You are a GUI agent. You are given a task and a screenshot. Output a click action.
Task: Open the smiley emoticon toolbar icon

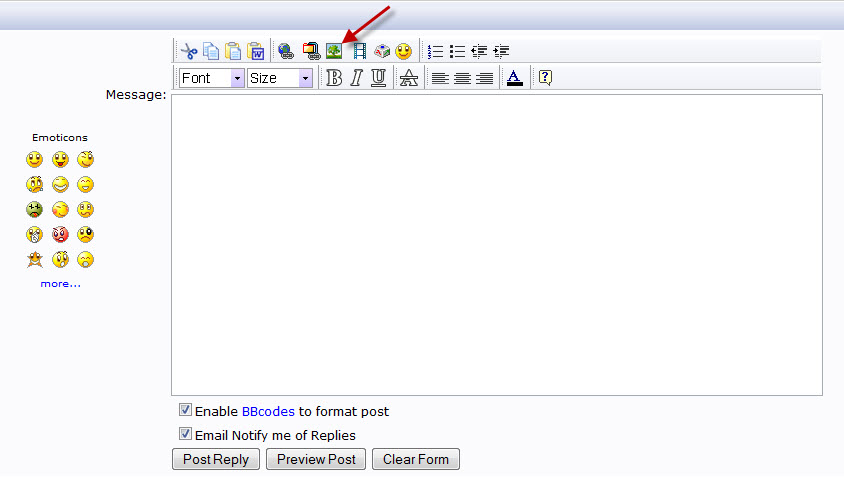point(404,51)
